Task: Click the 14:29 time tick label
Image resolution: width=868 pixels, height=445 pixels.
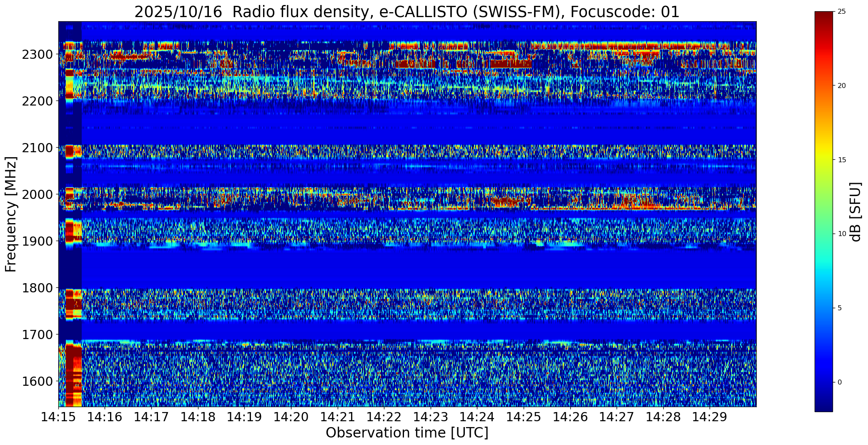Action: click(x=710, y=417)
